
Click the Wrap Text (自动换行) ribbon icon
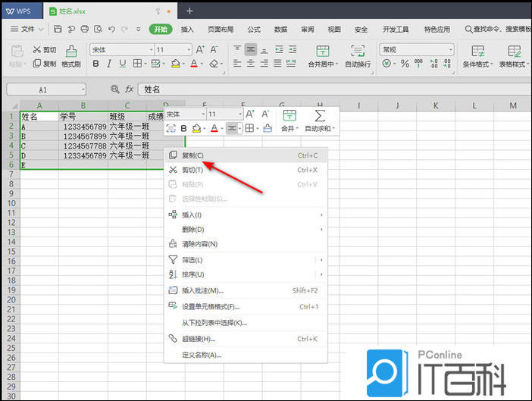click(358, 52)
